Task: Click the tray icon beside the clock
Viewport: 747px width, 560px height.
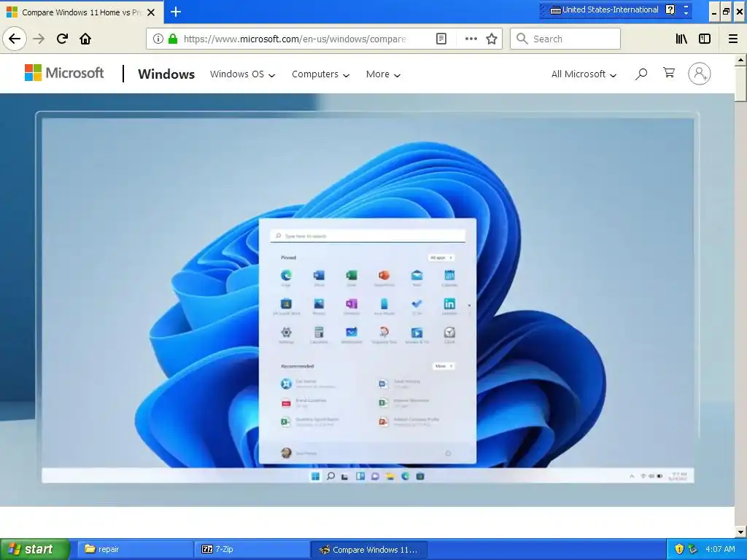Action: point(693,549)
